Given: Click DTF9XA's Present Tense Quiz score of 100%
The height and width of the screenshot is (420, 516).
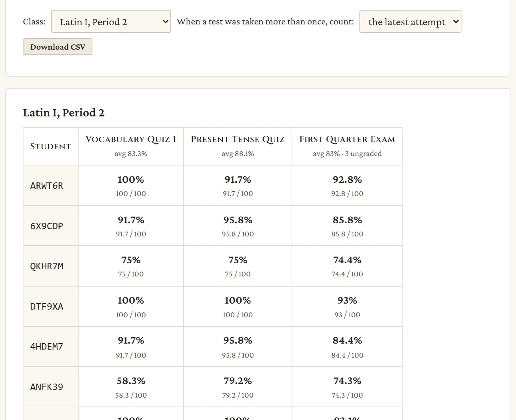Looking at the screenshot, I should (238, 300).
